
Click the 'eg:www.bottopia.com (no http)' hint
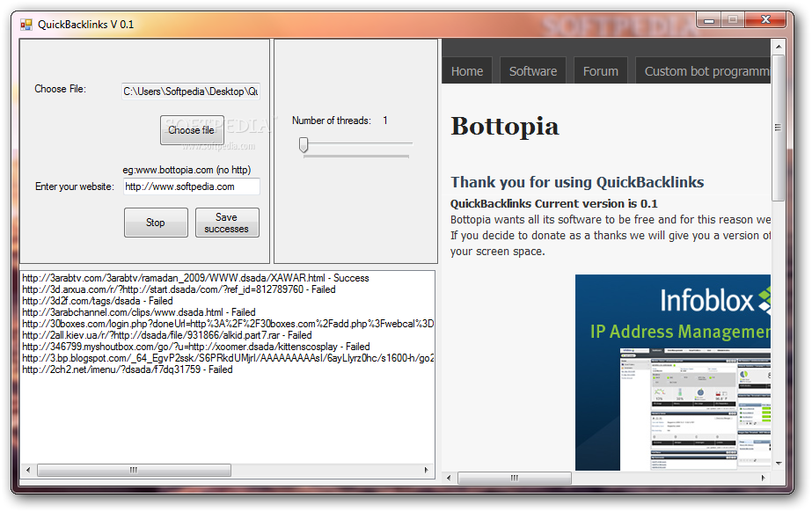click(x=187, y=170)
